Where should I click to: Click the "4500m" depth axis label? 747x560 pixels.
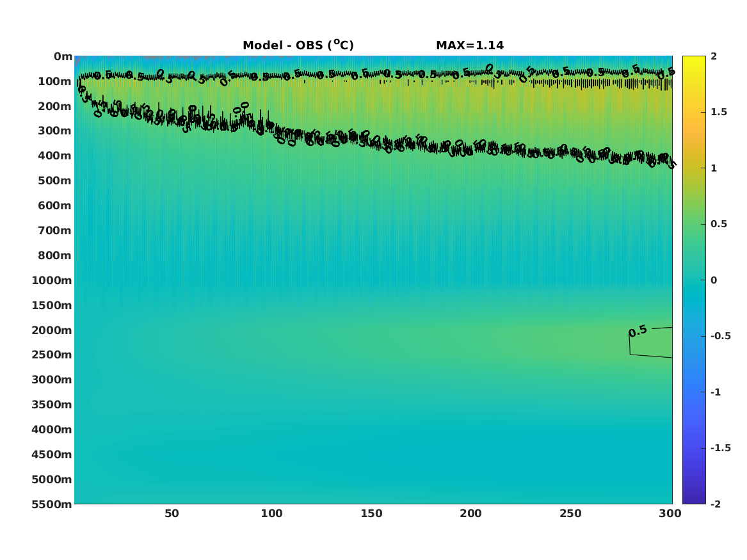pos(51,454)
